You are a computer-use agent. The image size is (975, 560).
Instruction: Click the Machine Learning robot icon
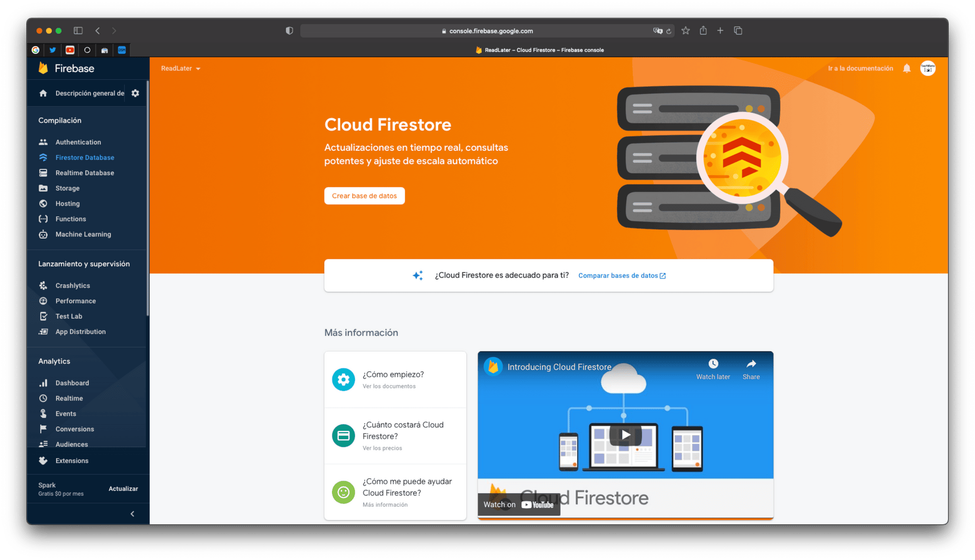[x=43, y=234]
